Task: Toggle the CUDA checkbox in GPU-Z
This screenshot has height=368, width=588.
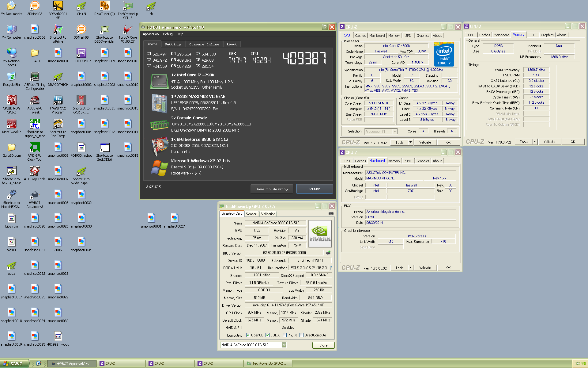Action: tap(267, 335)
